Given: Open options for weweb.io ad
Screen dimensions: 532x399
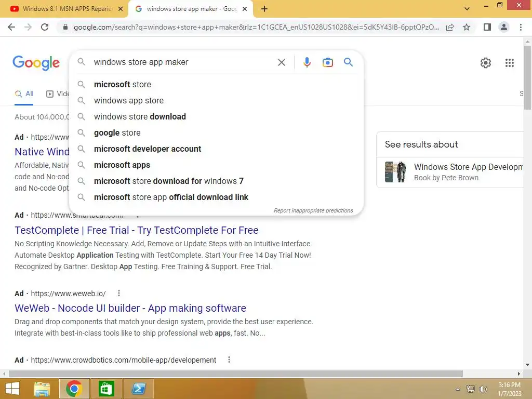Looking at the screenshot, I should 119,293.
